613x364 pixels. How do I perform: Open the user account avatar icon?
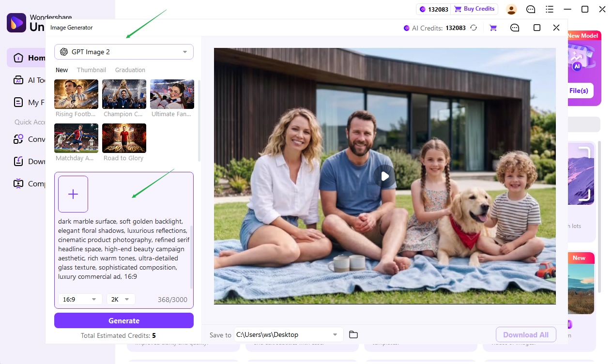[x=511, y=9]
